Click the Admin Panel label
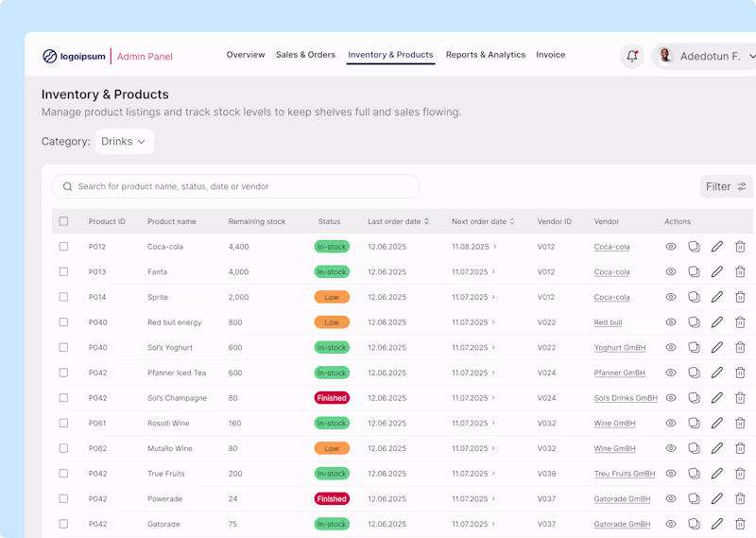 click(145, 57)
